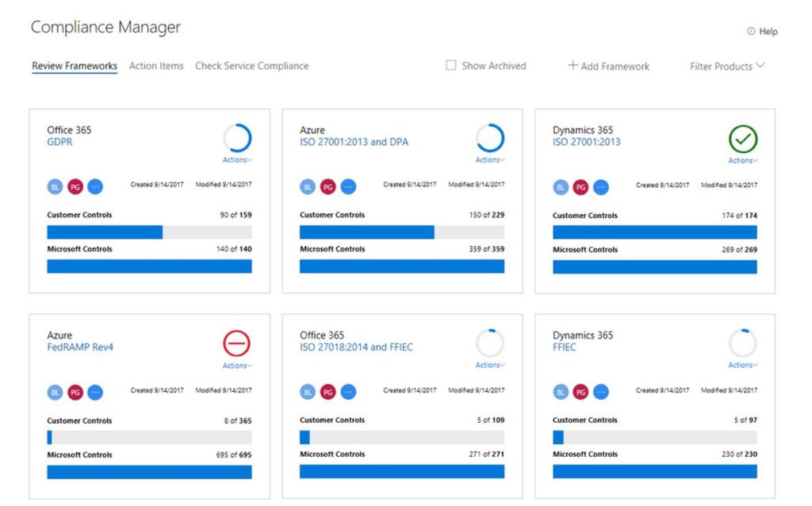Open the Filter Products dropdown
Screen dimensions: 812x506
727,67
